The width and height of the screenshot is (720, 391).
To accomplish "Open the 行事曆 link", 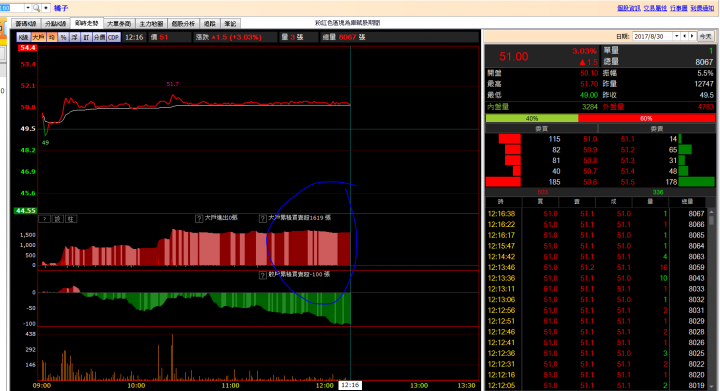I will coord(679,8).
